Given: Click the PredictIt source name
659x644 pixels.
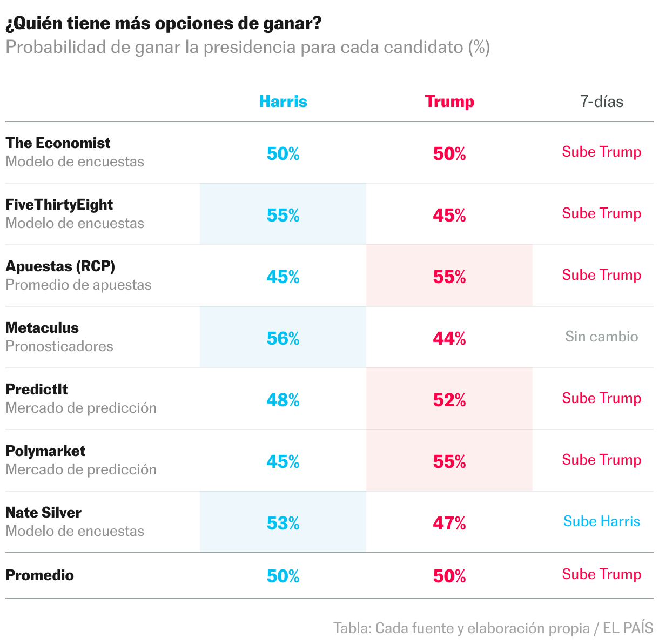Looking at the screenshot, I should click(37, 390).
